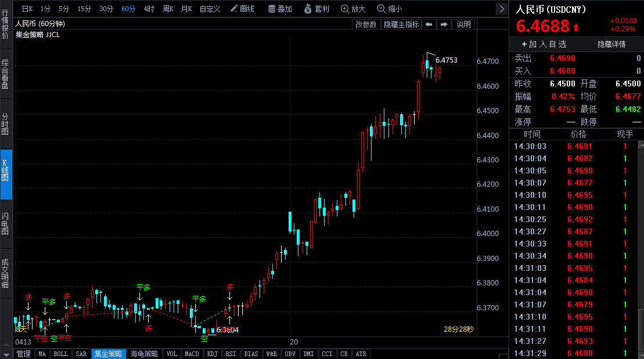Zoom in with 放大 magnifier
Image resolution: width=644 pixels, height=359 pixels.
click(x=353, y=9)
